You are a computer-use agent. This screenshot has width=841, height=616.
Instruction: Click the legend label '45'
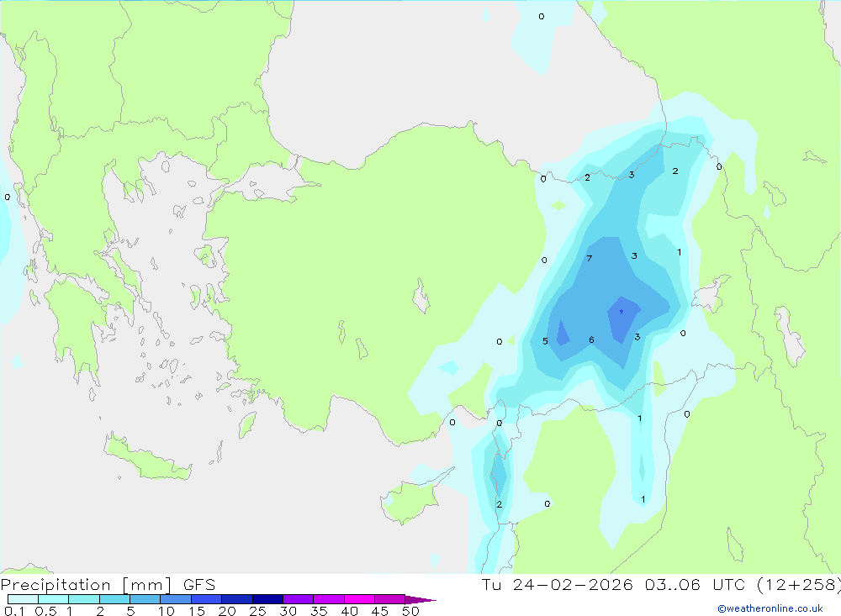pos(380,611)
